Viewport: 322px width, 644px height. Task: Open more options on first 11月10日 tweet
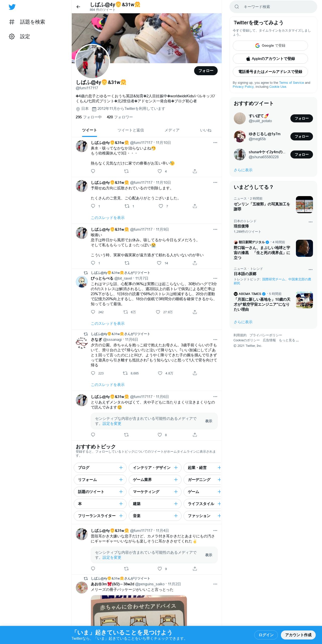(x=215, y=142)
